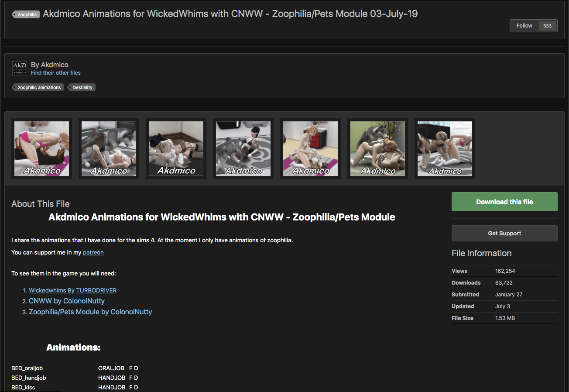Open the AKD author avatar
The image size is (569, 392).
point(20,69)
